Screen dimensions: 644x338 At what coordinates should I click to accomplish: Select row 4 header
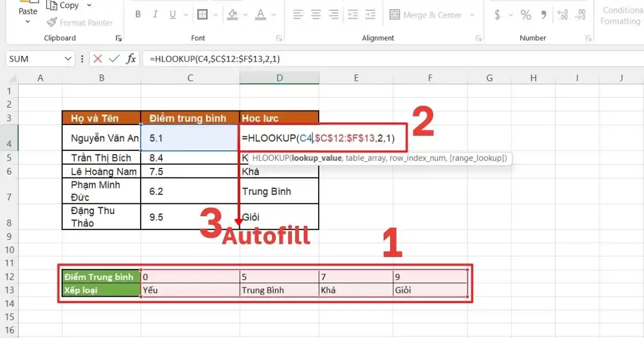coord(9,137)
